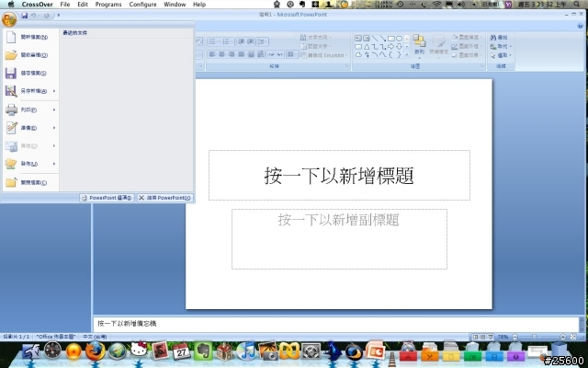
Task: Select the right brace shape
Action: click(x=400, y=55)
